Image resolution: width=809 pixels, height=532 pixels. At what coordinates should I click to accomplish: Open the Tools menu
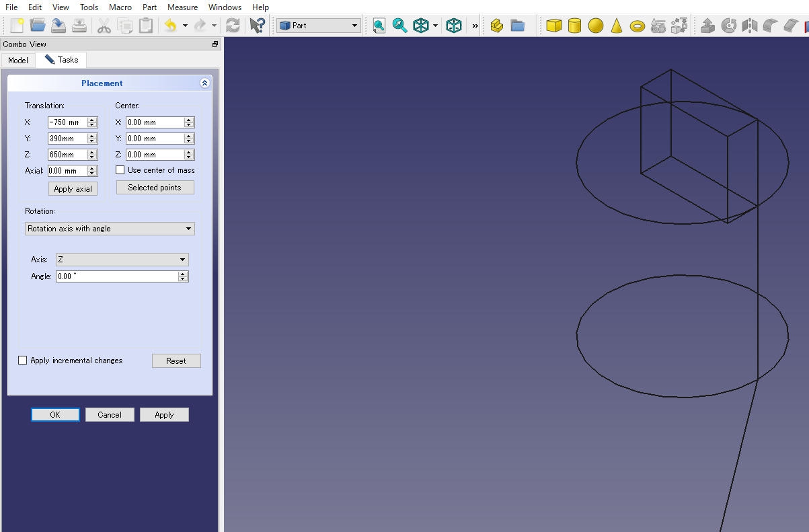[x=89, y=7]
